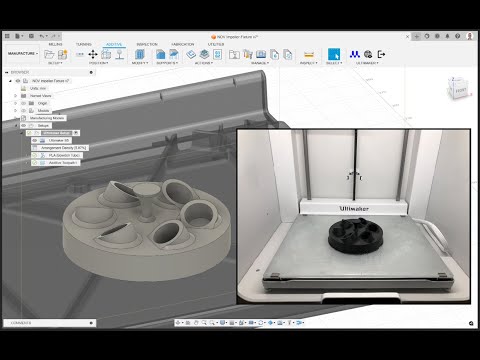This screenshot has width=480, height=360.
Task: Select the ADDITIVE tab
Action: [114, 44]
